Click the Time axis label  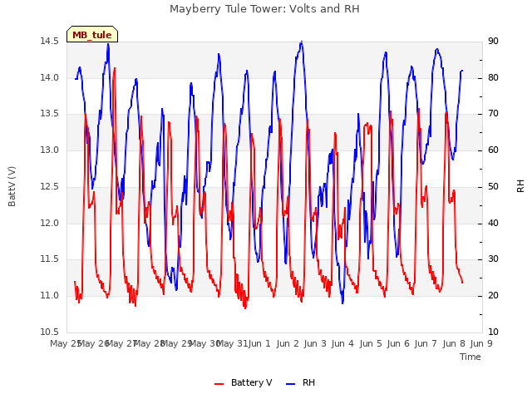[x=470, y=357]
